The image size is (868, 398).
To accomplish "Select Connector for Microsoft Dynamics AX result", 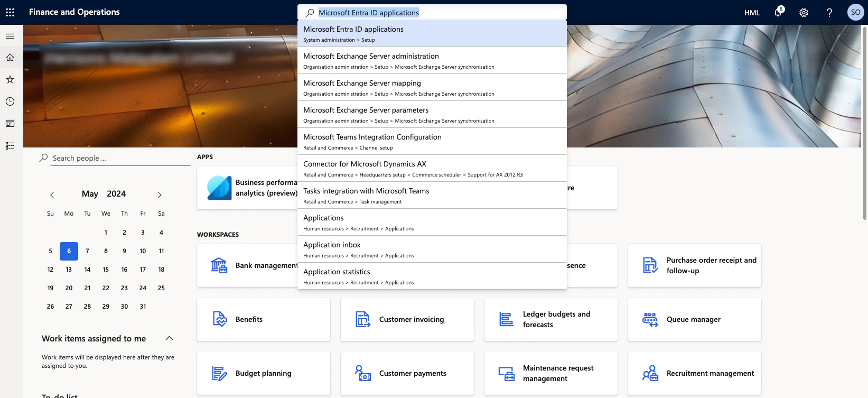I will pyautogui.click(x=432, y=169).
